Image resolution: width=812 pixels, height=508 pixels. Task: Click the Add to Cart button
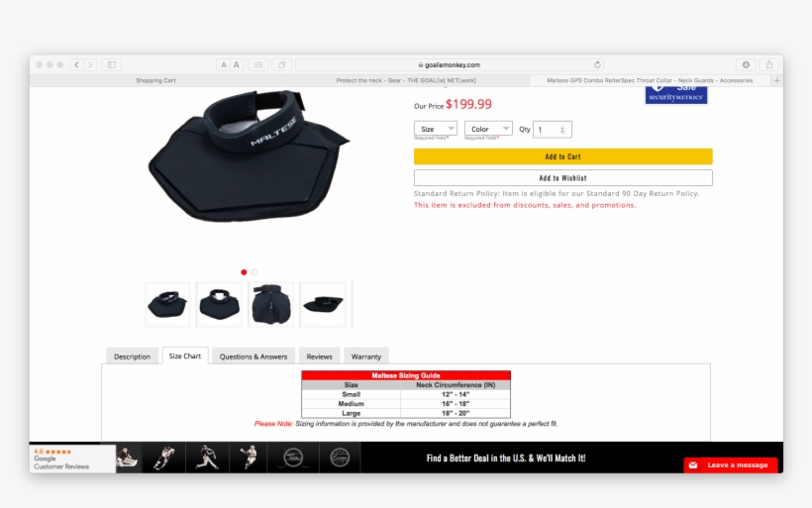pyautogui.click(x=562, y=156)
